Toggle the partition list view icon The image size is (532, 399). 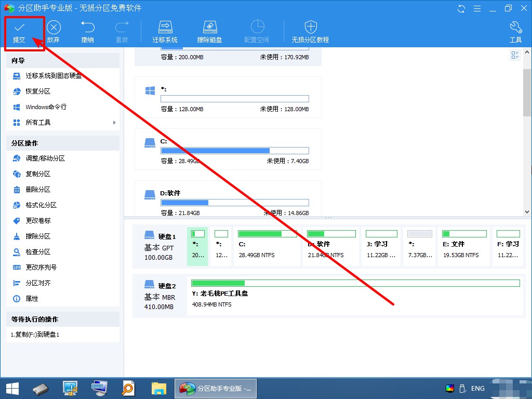coord(515,55)
